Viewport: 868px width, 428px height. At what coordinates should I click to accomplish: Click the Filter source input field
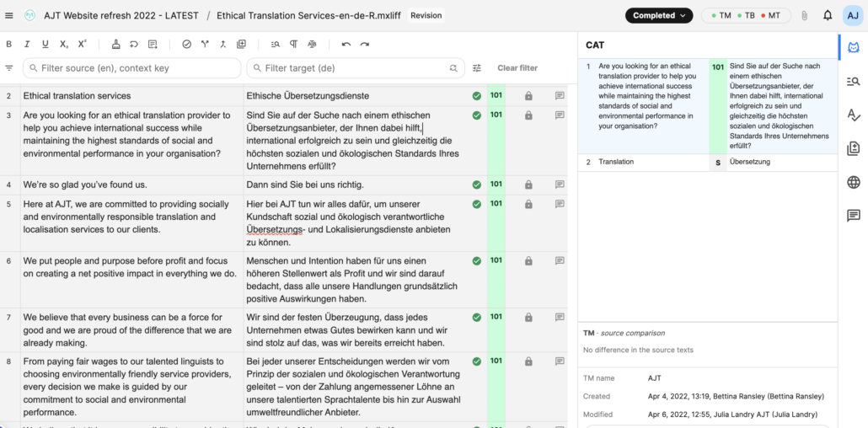pyautogui.click(x=131, y=68)
